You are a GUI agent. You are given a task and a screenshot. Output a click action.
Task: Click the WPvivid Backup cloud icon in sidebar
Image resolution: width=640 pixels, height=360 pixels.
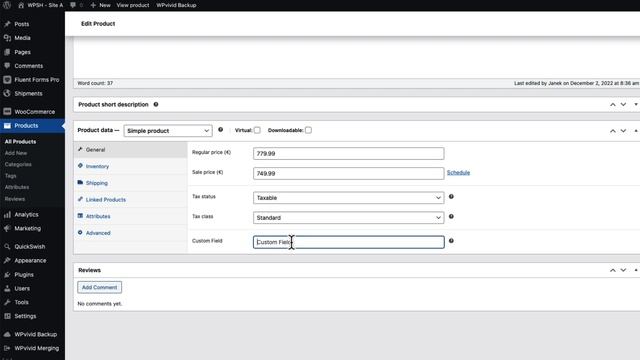point(7,334)
